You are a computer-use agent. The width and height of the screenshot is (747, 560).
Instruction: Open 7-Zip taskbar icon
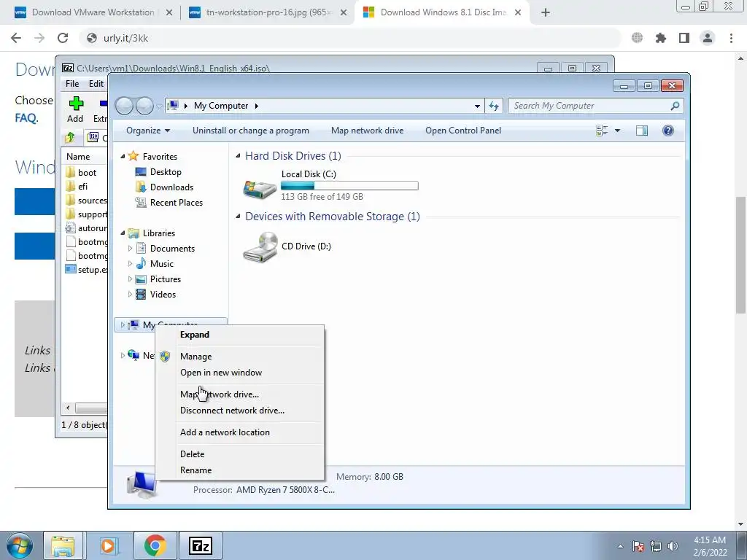click(x=200, y=545)
